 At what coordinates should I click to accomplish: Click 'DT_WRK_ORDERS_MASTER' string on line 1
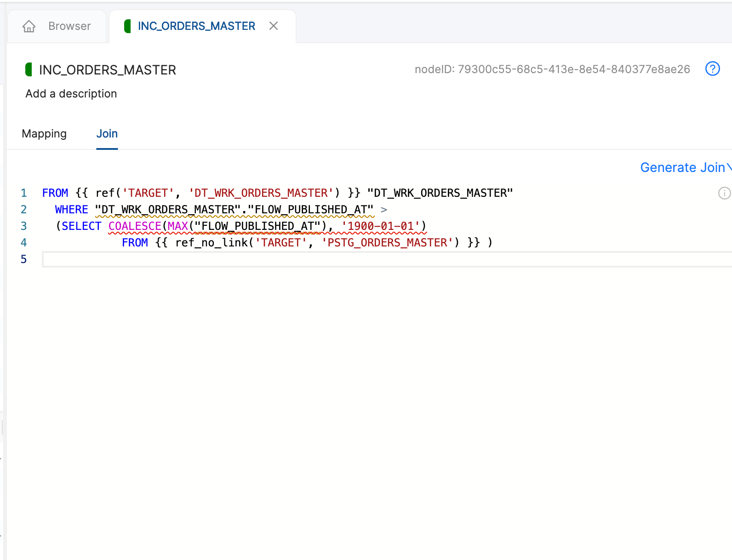point(261,193)
